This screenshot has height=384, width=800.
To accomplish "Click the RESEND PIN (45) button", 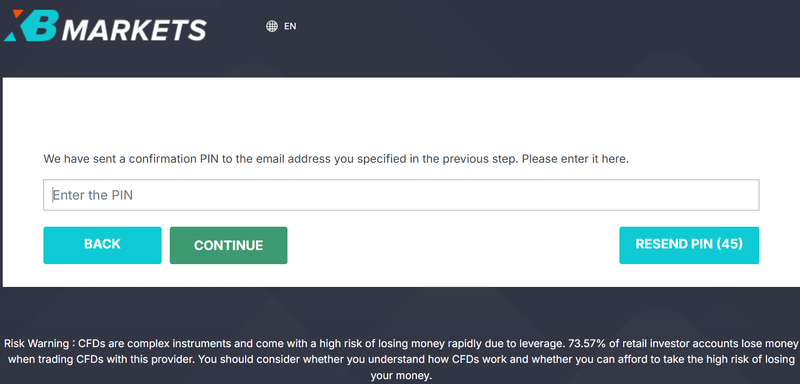I will 689,245.
